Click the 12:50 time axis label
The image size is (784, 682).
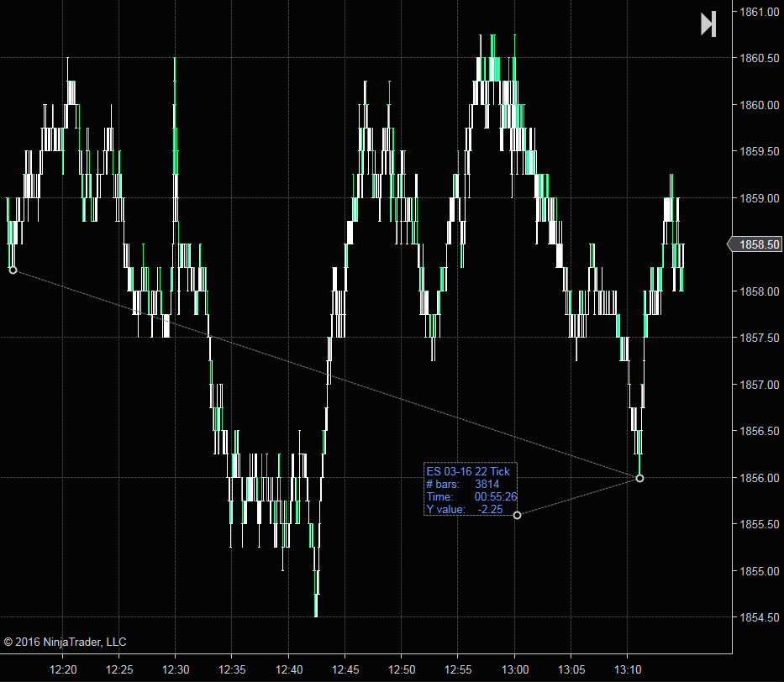(402, 669)
